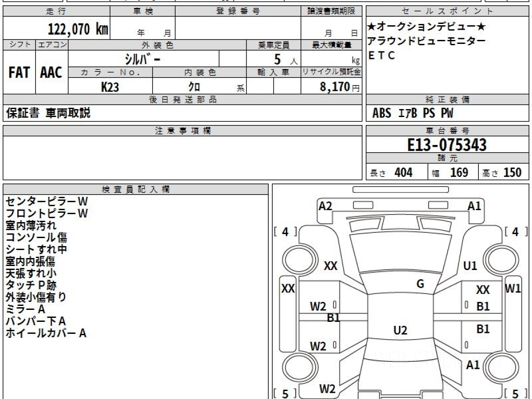Click the 譲渡書類期限 header
The image size is (532, 399).
click(331, 12)
